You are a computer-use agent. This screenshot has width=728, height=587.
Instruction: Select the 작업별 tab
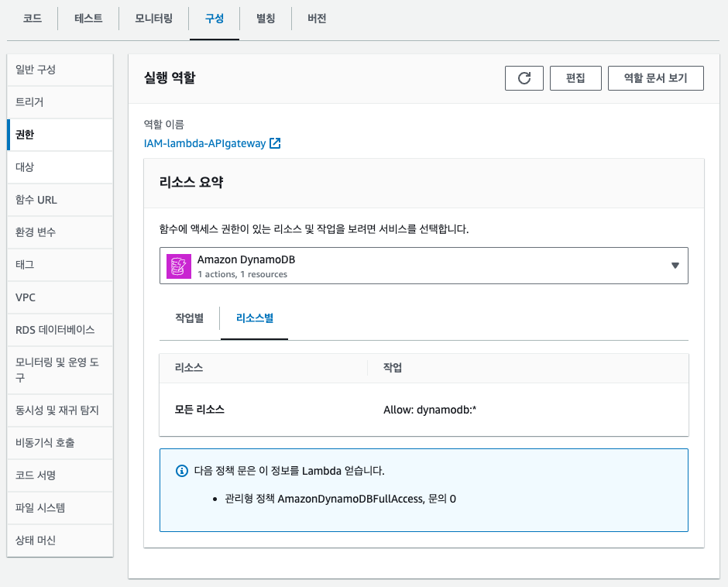190,318
